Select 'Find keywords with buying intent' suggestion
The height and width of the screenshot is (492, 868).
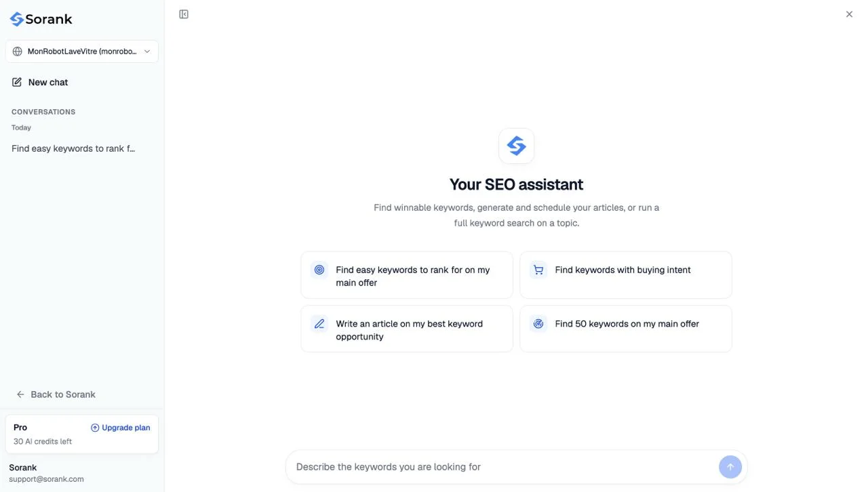(626, 275)
